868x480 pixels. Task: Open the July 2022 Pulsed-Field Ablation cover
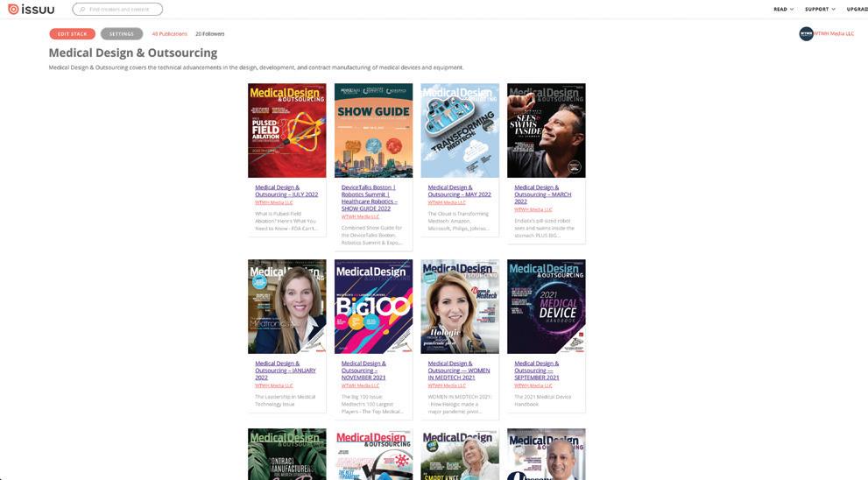(286, 131)
